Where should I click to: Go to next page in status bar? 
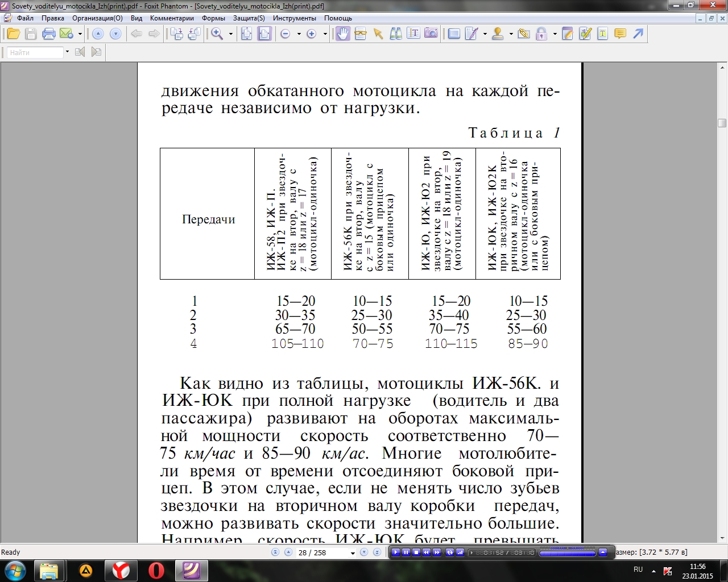click(x=364, y=552)
